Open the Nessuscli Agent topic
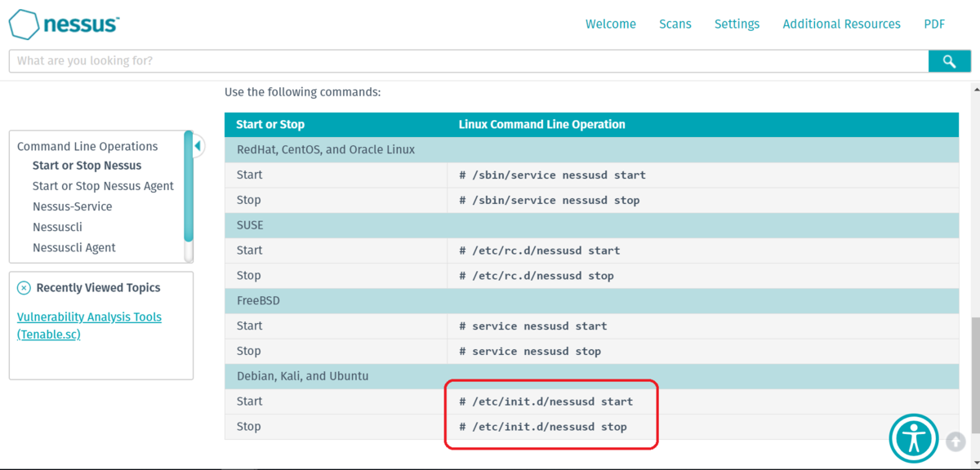 (x=74, y=247)
